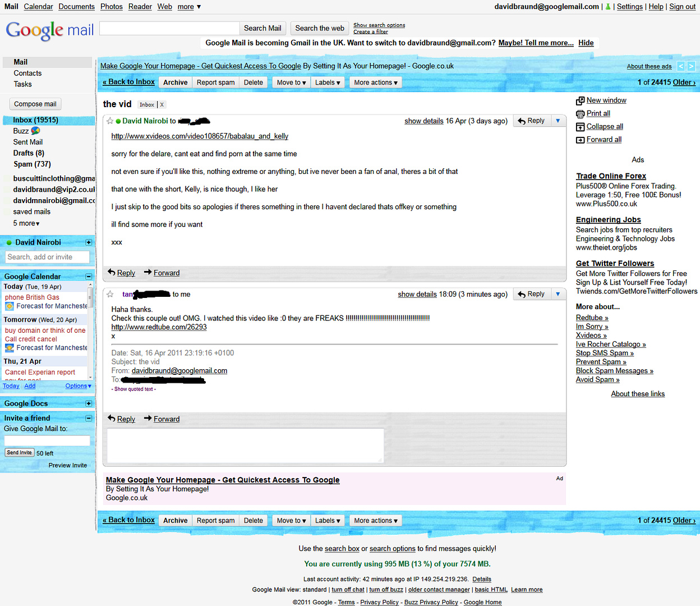The height and width of the screenshot is (606, 700).
Task: Click the Search Mail button
Action: pyautogui.click(x=262, y=28)
